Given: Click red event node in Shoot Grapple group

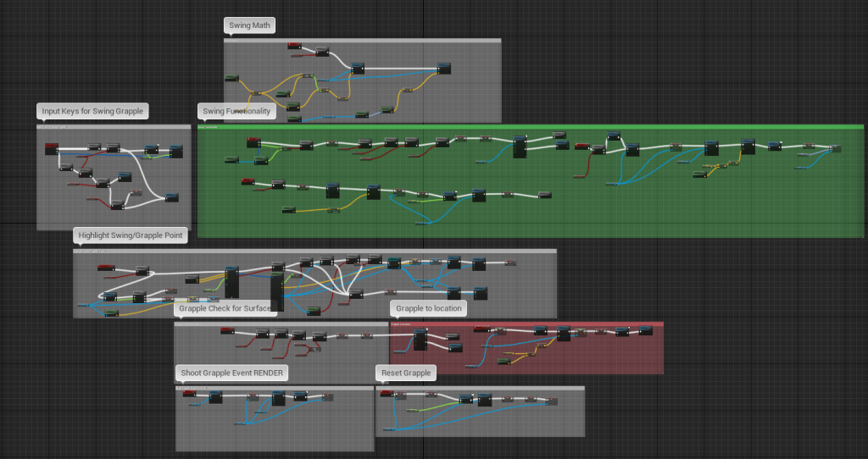Looking at the screenshot, I should click(x=189, y=393).
